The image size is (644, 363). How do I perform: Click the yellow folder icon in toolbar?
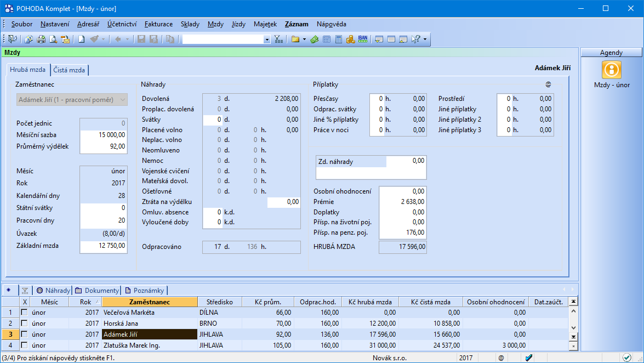(x=295, y=39)
